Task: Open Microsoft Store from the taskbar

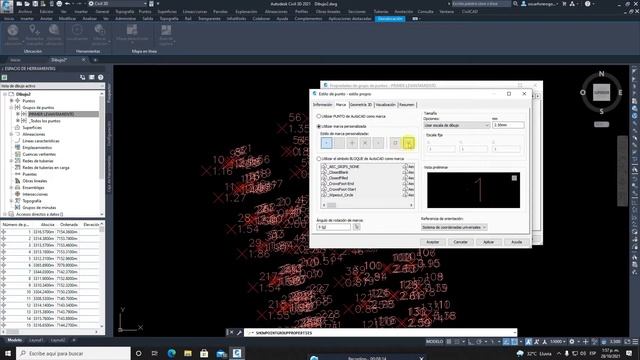Action: click(204, 353)
